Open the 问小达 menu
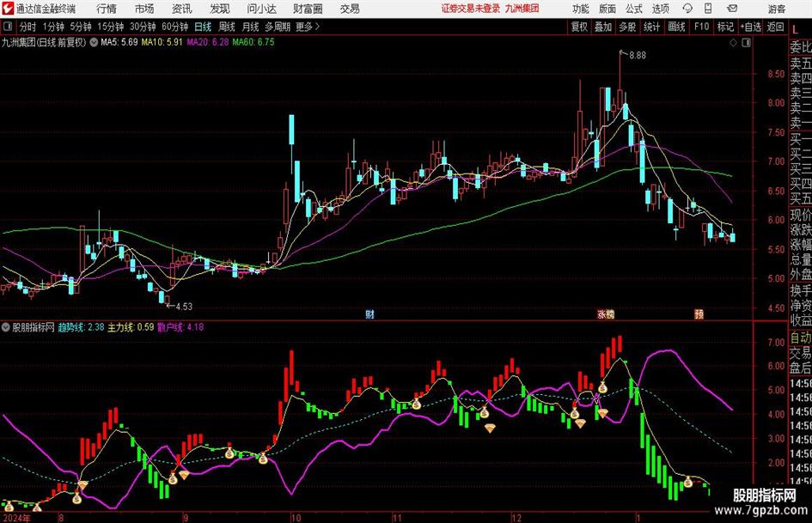 (262, 9)
